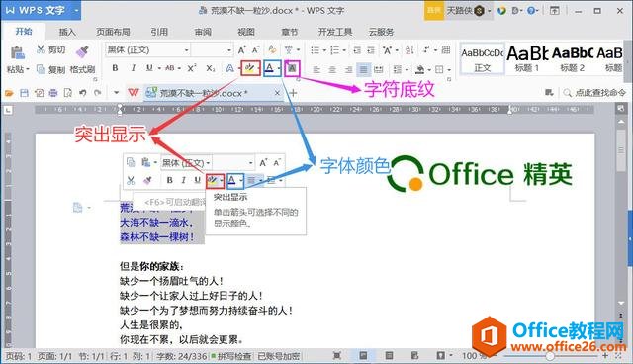633x364 pixels.
Task: Apply the 正文 style
Action: [483, 58]
